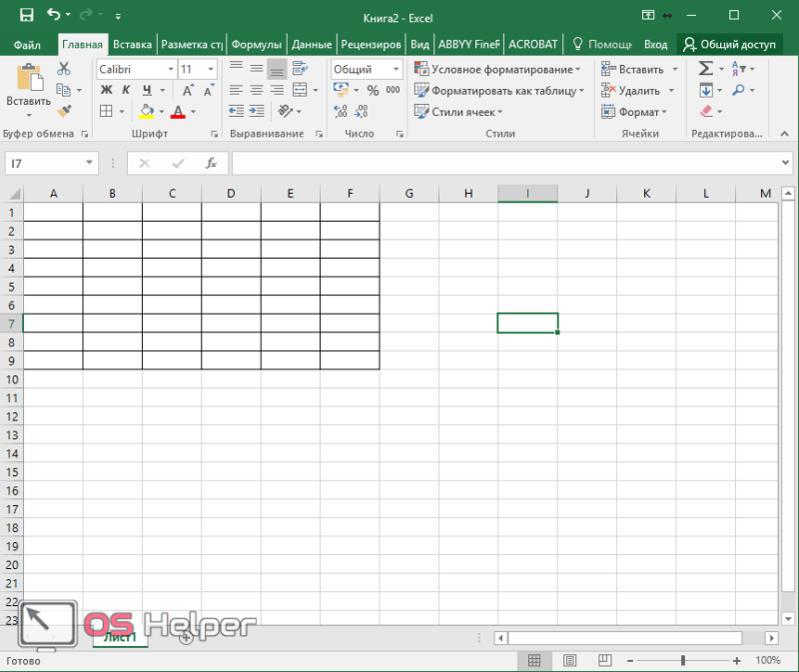Open the Файл tab
799x672 pixels.
point(27,45)
